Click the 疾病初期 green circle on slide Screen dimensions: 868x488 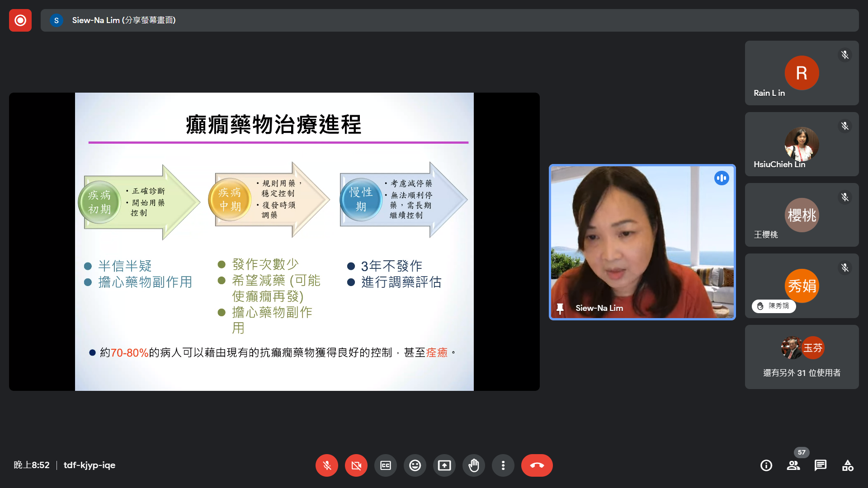pos(99,202)
